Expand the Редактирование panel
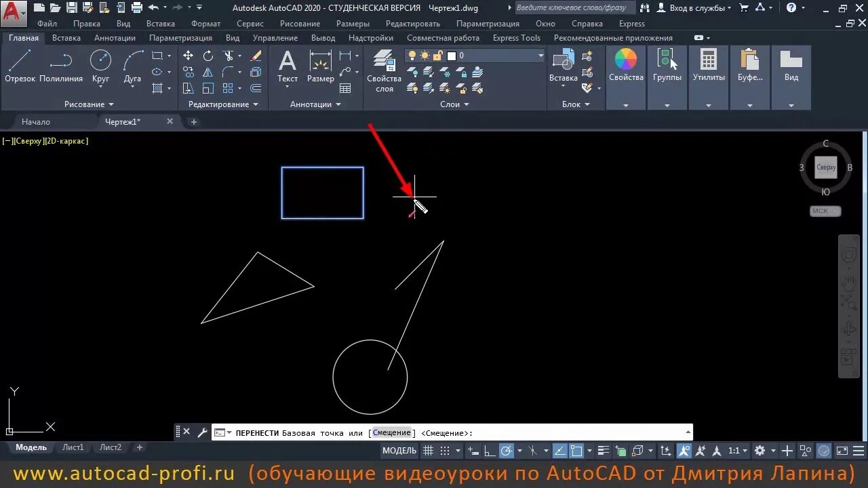The height and width of the screenshot is (488, 868). point(224,104)
